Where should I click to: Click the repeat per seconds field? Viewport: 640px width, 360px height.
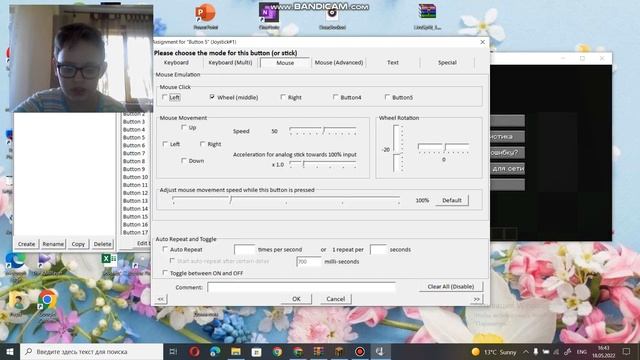[378, 249]
